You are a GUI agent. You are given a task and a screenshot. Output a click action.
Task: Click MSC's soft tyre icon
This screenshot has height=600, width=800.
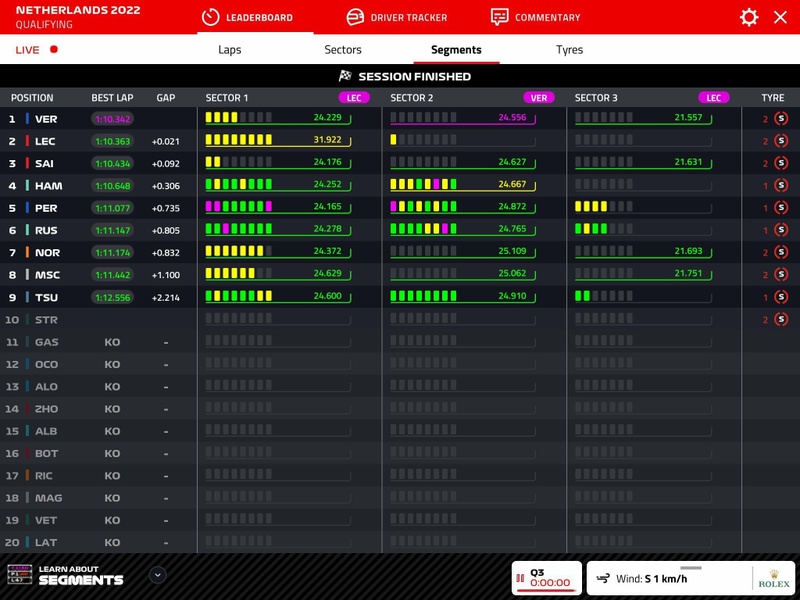(x=781, y=274)
